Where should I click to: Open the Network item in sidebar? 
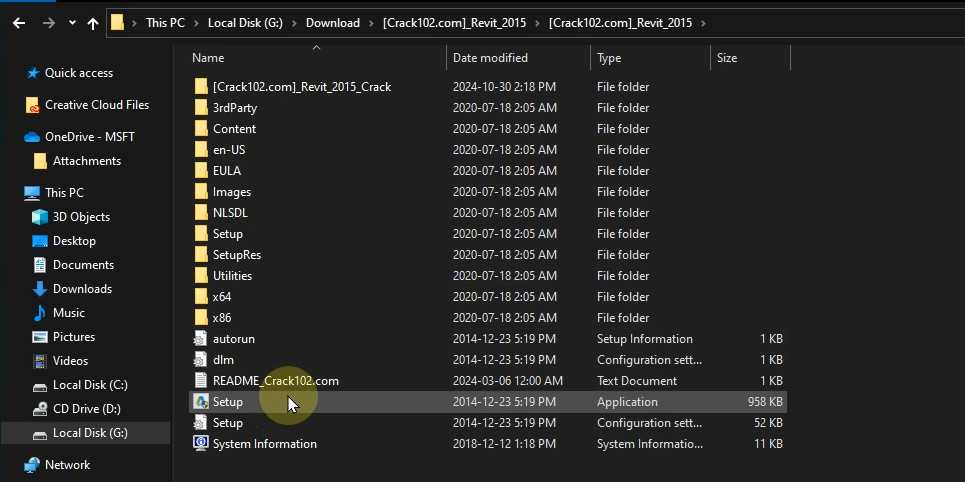coord(67,465)
